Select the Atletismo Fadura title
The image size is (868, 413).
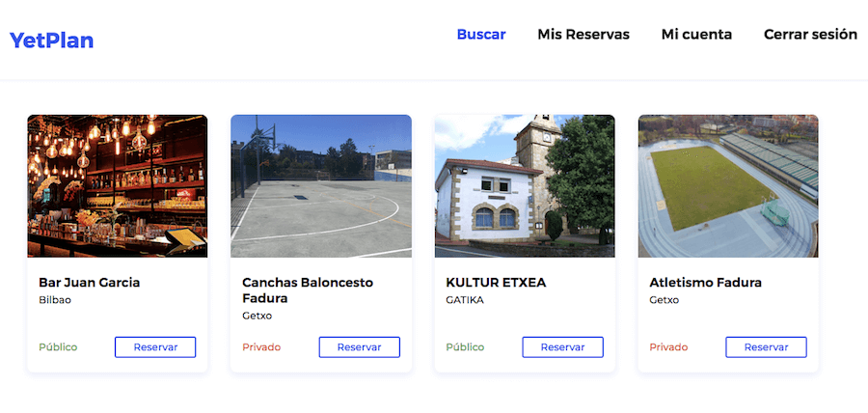pyautogui.click(x=705, y=283)
